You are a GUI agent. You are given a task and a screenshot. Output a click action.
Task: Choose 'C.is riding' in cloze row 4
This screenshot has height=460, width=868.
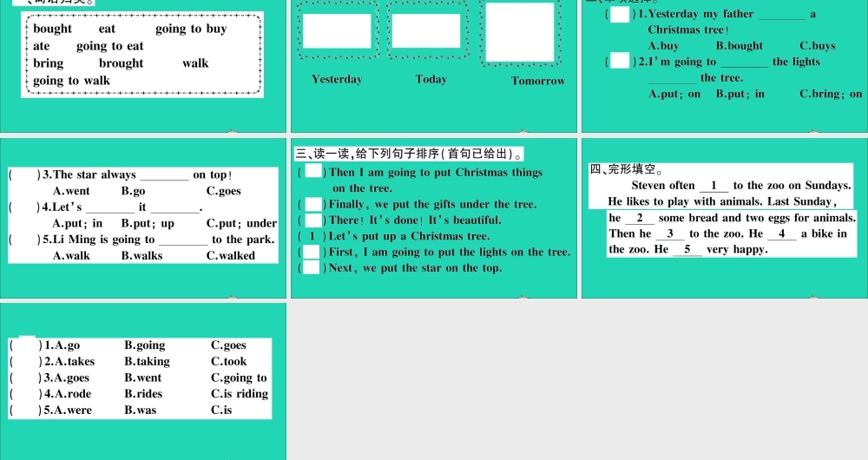tap(240, 394)
